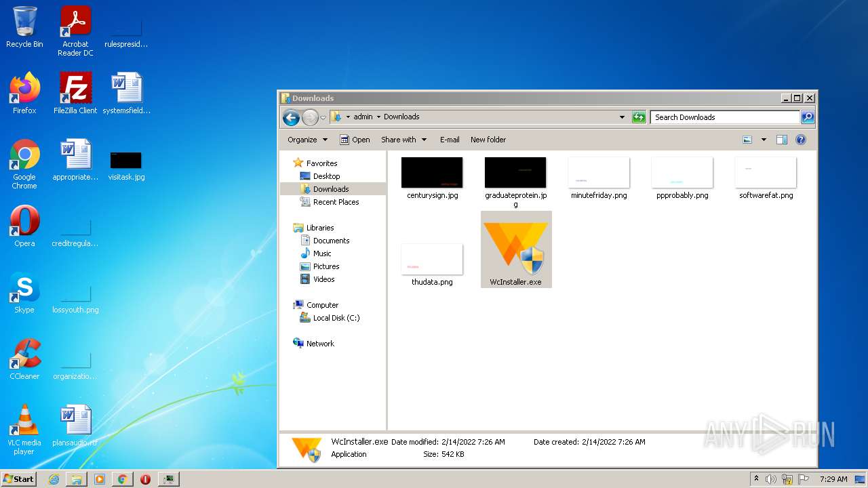Select the Firefox desktop shortcut
868x488 pixels.
point(24,94)
